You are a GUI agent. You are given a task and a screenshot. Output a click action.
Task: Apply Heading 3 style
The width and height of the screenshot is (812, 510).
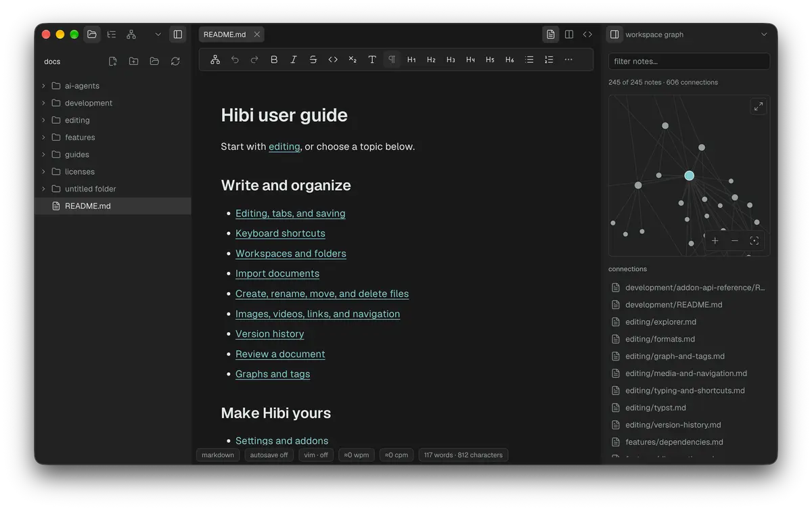click(x=451, y=60)
